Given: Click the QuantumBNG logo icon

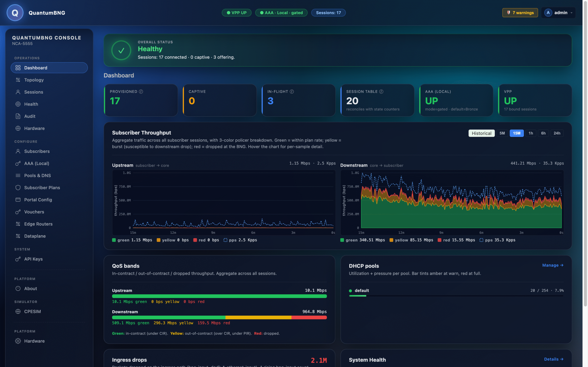Looking at the screenshot, I should pyautogui.click(x=15, y=13).
